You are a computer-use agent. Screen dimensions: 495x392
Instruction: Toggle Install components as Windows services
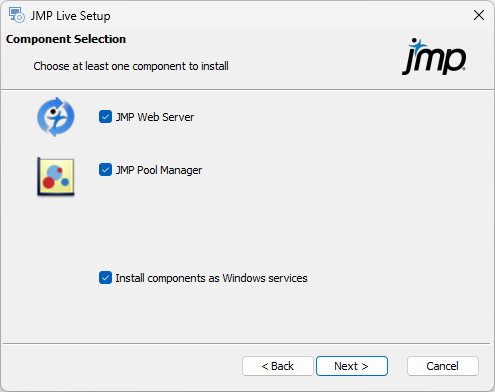tap(105, 278)
